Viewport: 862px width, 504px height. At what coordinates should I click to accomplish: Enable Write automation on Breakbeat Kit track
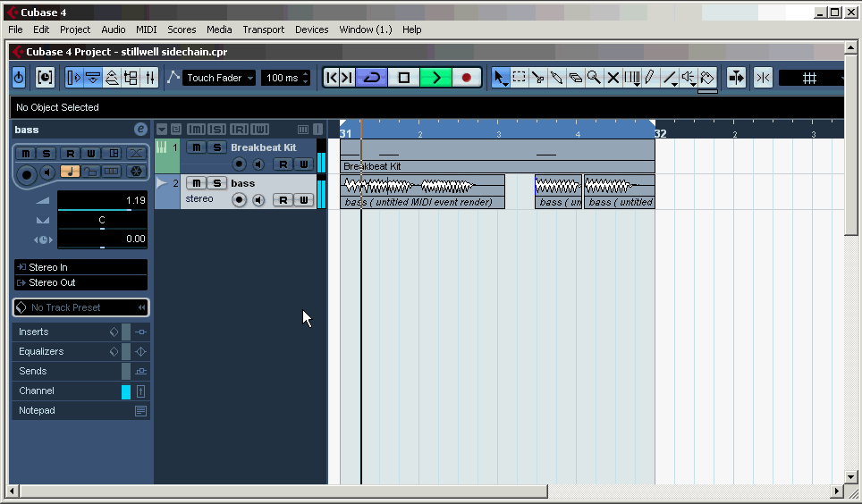[x=303, y=164]
